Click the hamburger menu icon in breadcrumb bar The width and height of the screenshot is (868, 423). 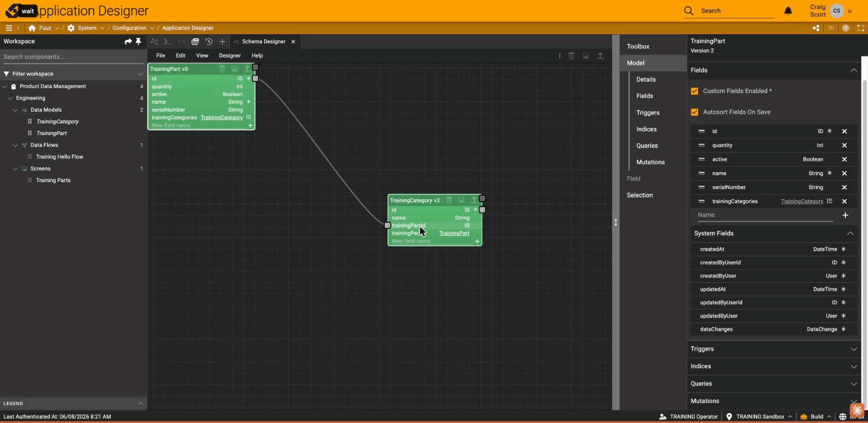tap(9, 28)
